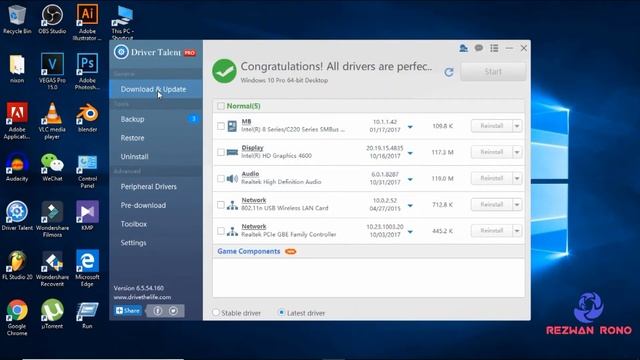This screenshot has width=640, height=360.
Task: Click the Driver Talent logo icon
Action: (x=121, y=52)
